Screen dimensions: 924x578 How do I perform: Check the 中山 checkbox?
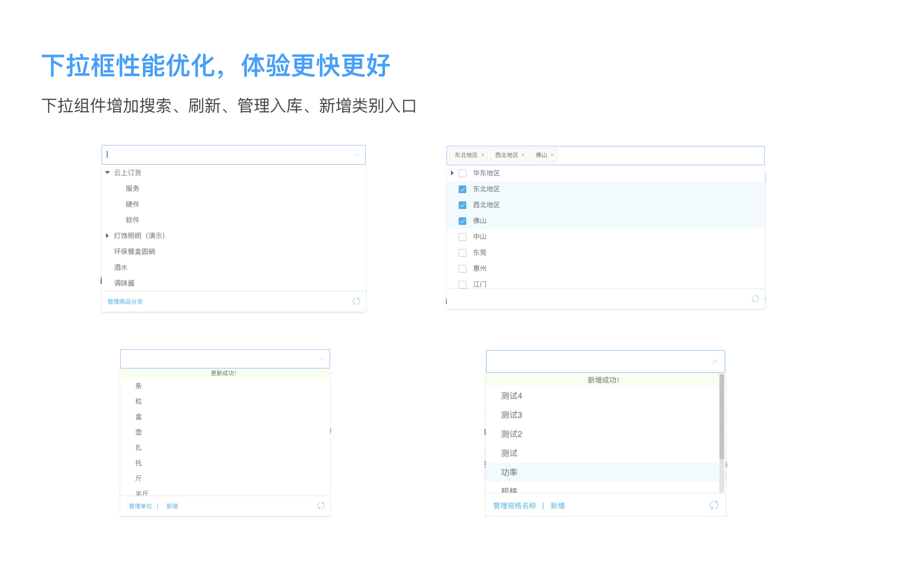point(462,237)
